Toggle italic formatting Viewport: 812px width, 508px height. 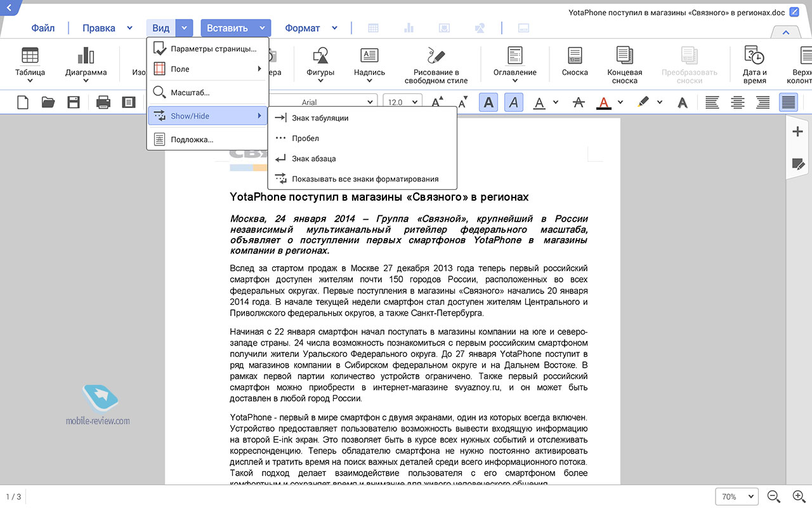click(x=514, y=102)
